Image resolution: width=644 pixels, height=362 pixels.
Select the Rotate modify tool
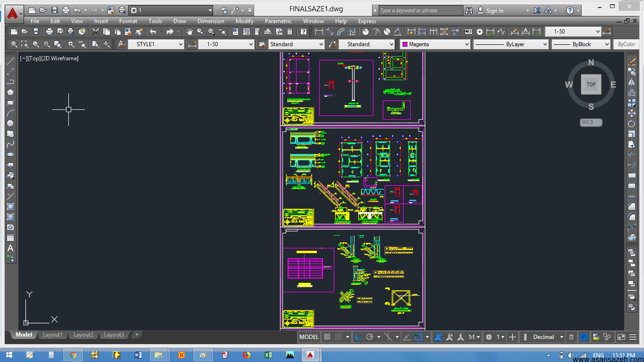(632, 123)
